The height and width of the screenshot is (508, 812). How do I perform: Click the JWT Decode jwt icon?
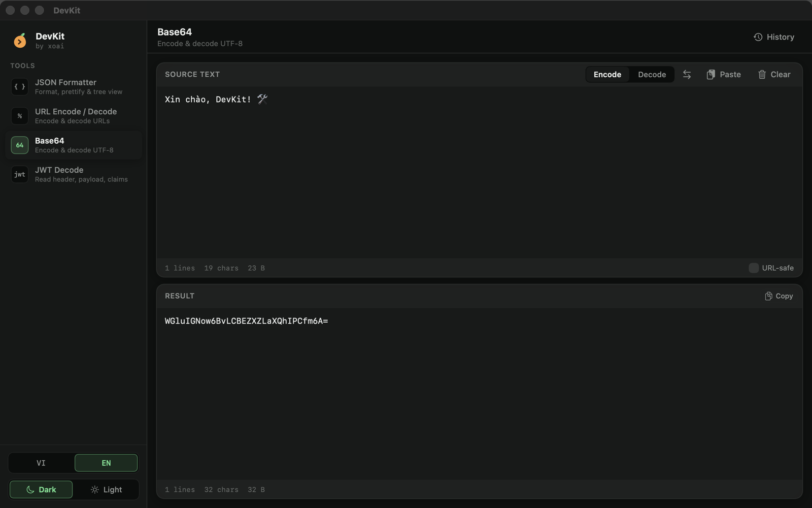20,174
